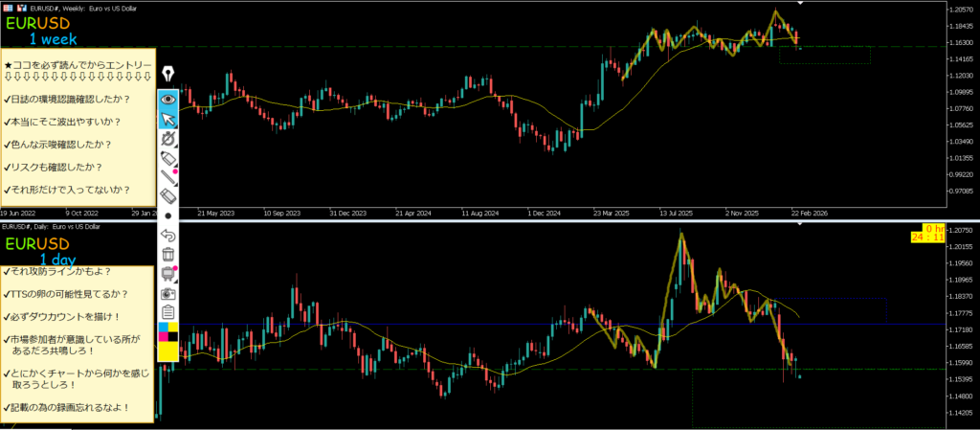Image resolution: width=980 pixels, height=430 pixels.
Task: Undo the last drawing with the back arrow
Action: [168, 235]
